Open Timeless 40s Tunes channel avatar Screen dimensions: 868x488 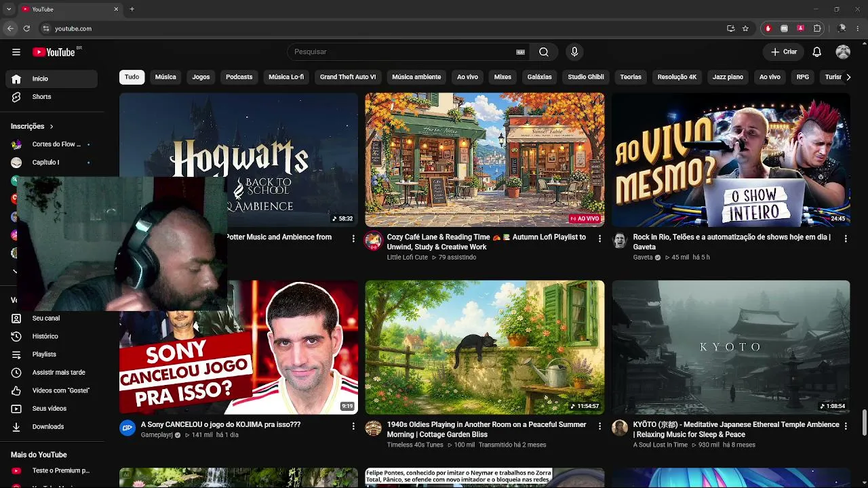coord(373,428)
